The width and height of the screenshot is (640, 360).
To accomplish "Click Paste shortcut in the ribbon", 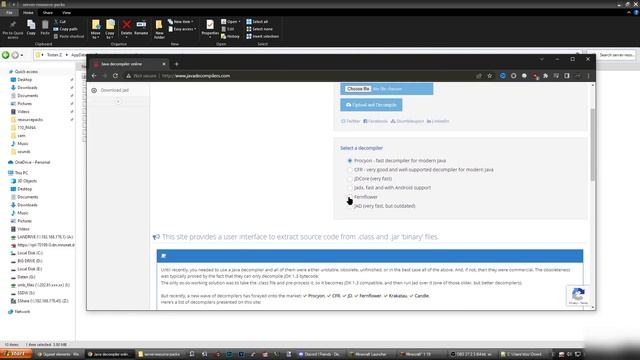I will click(69, 36).
